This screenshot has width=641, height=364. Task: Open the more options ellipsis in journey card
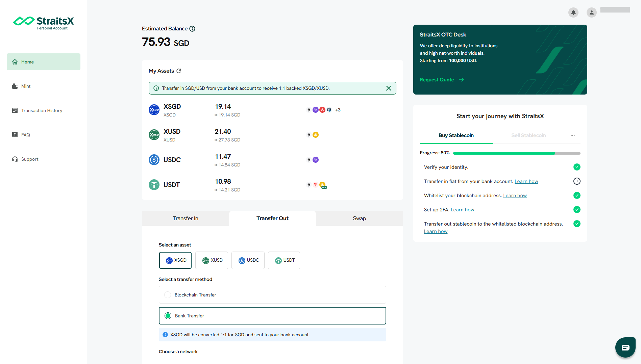(x=573, y=135)
